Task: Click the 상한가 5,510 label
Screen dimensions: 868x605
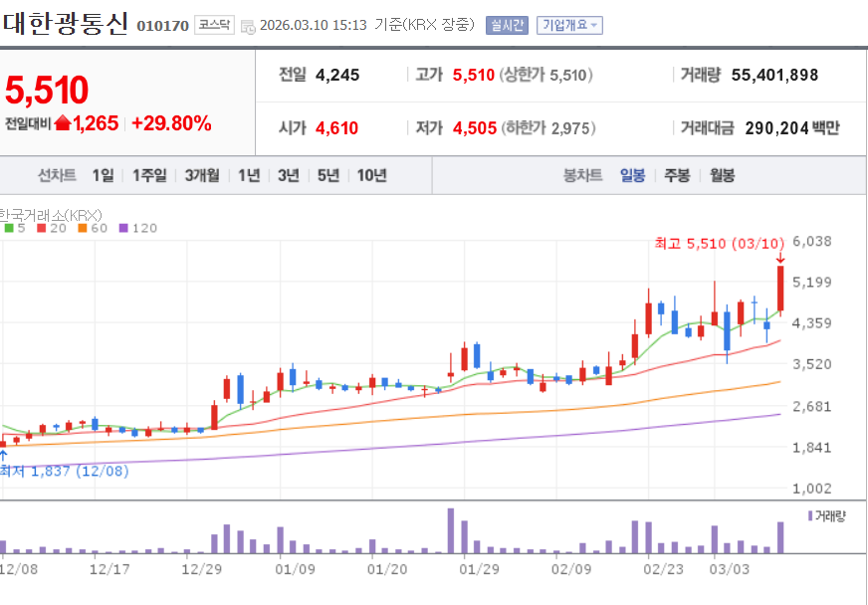Action: pyautogui.click(x=545, y=75)
